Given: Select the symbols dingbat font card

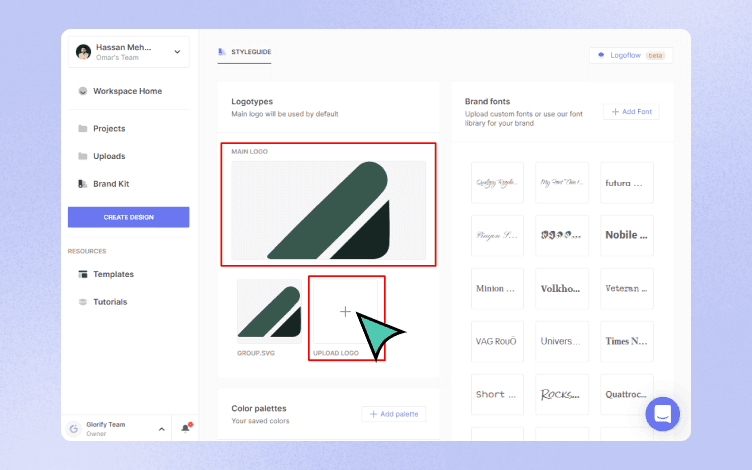Looking at the screenshot, I should pos(562,235).
